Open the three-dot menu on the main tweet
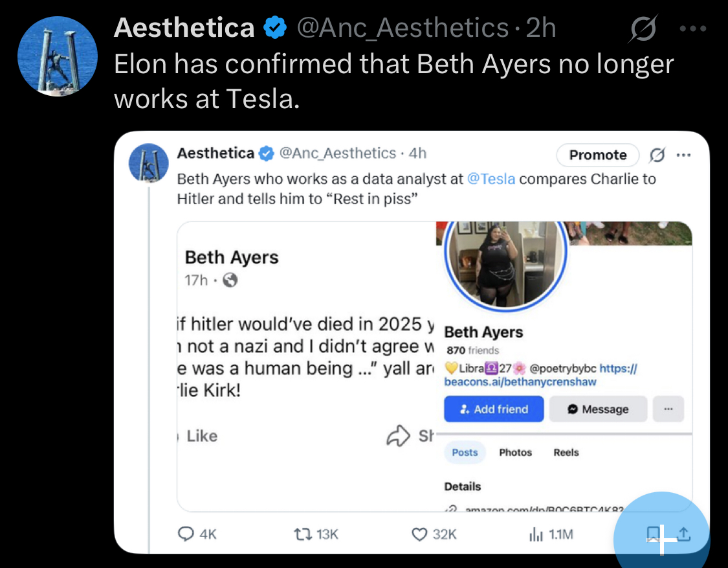The width and height of the screenshot is (728, 568). (x=692, y=28)
